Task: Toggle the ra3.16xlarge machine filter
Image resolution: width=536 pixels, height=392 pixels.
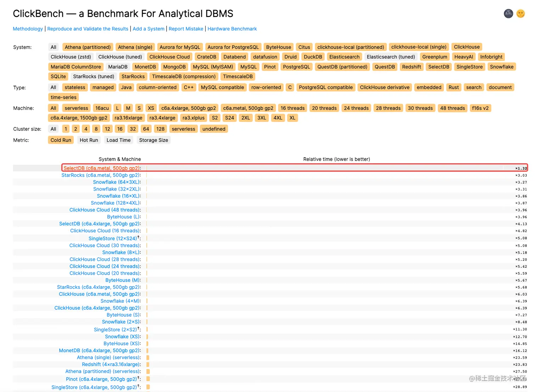Action: pos(128,118)
